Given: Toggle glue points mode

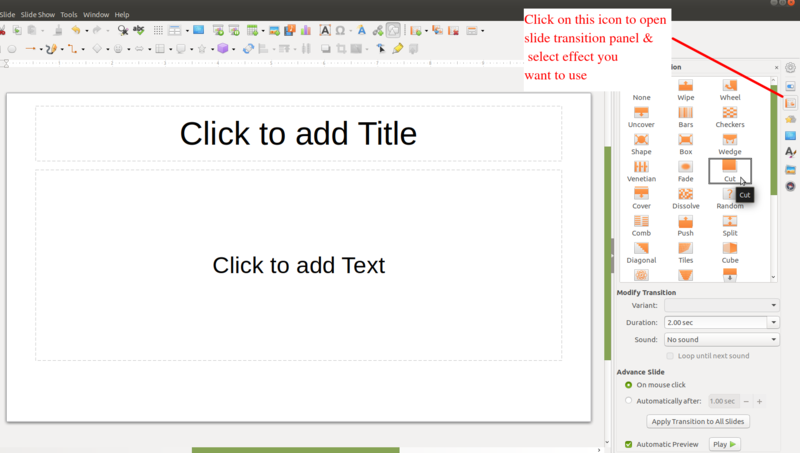Looking at the screenshot, I should tap(397, 48).
